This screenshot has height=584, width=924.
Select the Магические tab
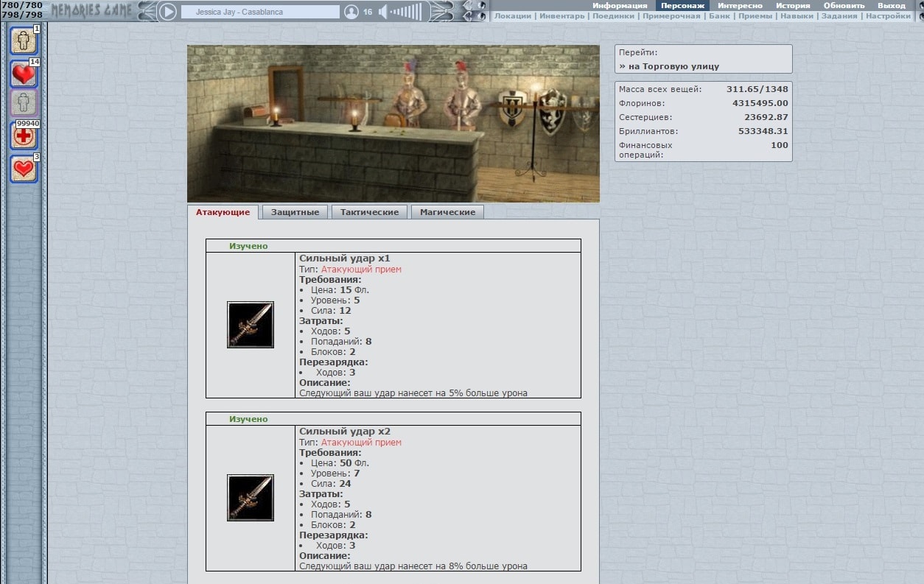pyautogui.click(x=447, y=212)
